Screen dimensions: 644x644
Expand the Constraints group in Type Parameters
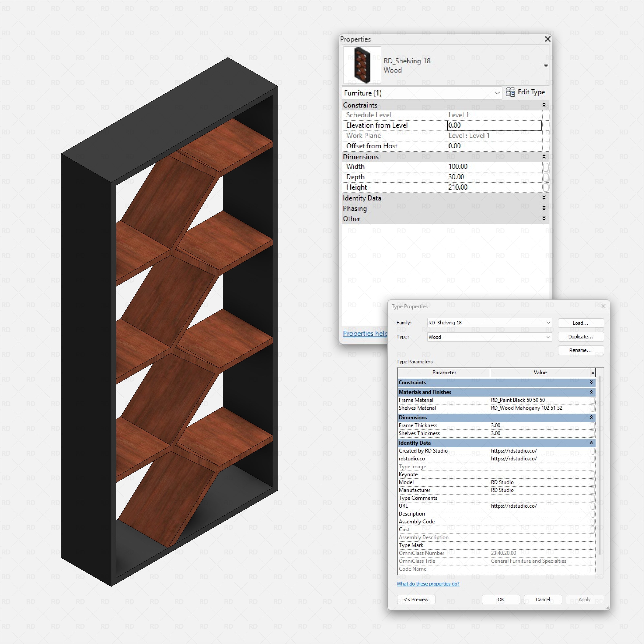coord(591,382)
